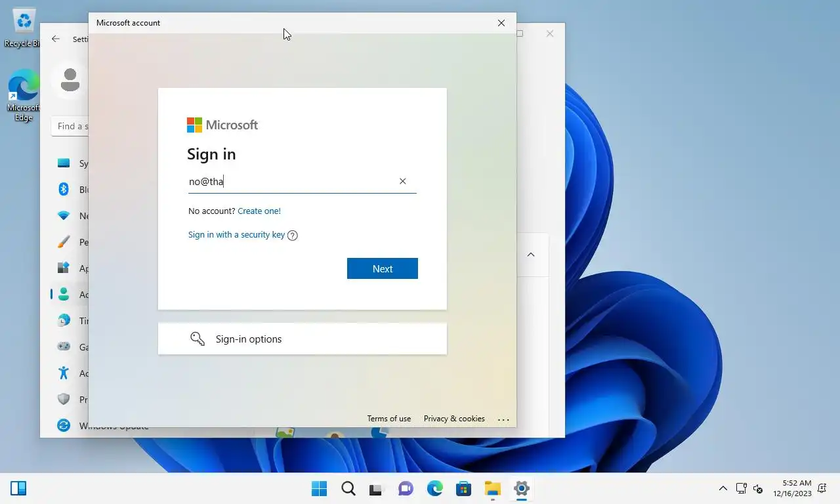The width and height of the screenshot is (840, 504).
Task: Close the Microsoft account dialog
Action: [501, 23]
